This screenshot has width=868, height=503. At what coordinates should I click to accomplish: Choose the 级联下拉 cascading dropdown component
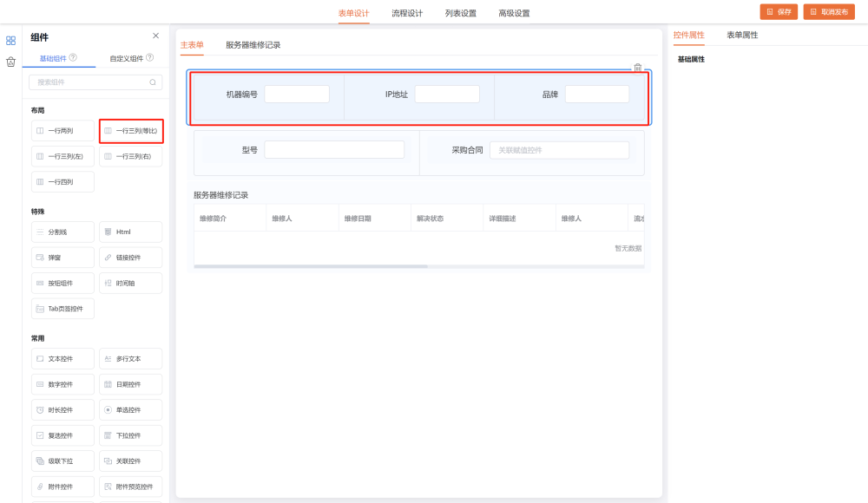click(62, 461)
